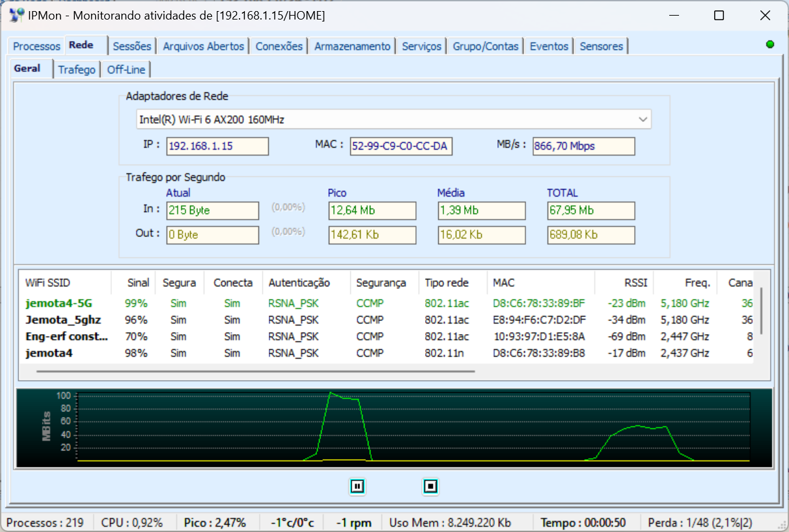
Task: Go to the Arquivos Abertos tab
Action: pyautogui.click(x=203, y=46)
